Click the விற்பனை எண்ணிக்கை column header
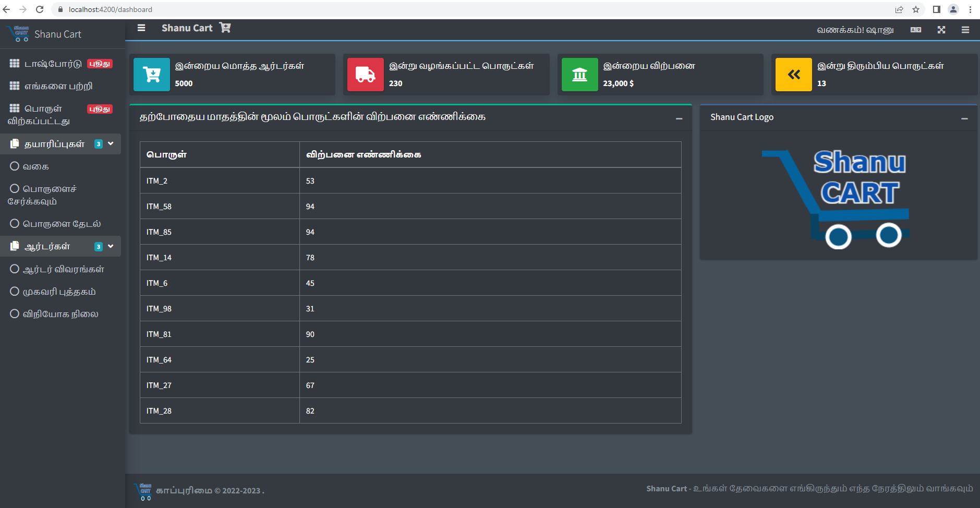Viewport: 980px width, 508px height. click(490, 154)
